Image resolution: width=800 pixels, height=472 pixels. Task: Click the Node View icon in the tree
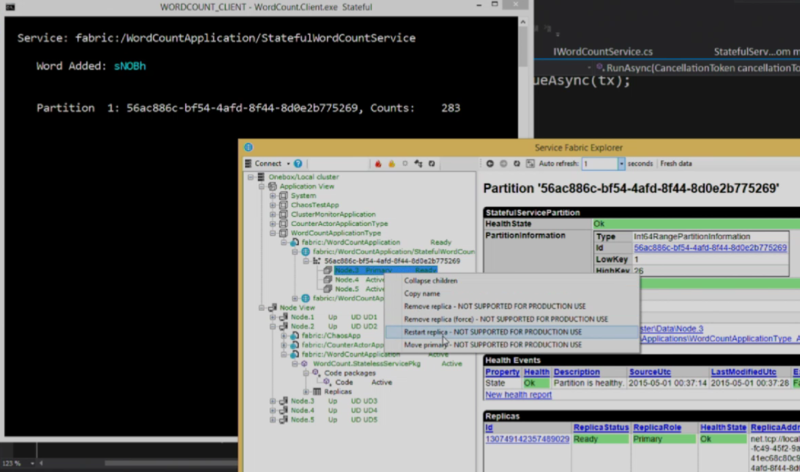coord(272,307)
